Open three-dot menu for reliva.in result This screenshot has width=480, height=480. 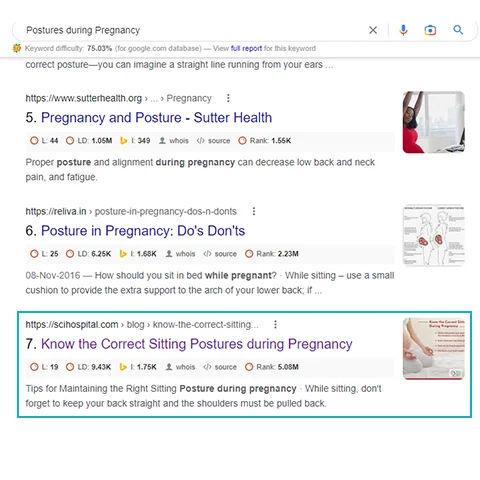click(254, 211)
